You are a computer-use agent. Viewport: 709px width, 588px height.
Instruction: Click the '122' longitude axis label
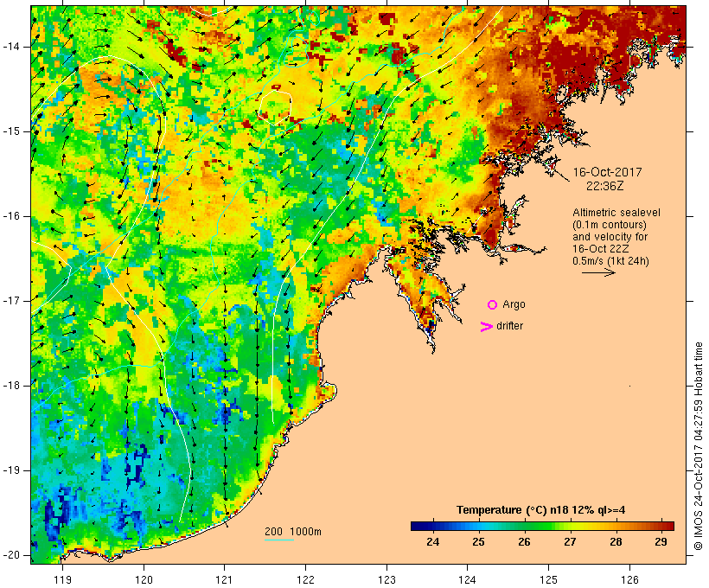click(x=306, y=579)
